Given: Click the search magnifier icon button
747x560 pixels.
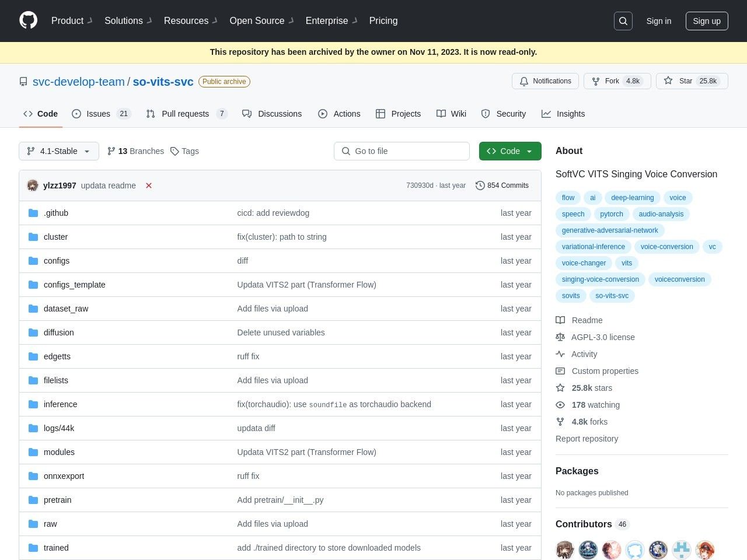Looking at the screenshot, I should (623, 21).
